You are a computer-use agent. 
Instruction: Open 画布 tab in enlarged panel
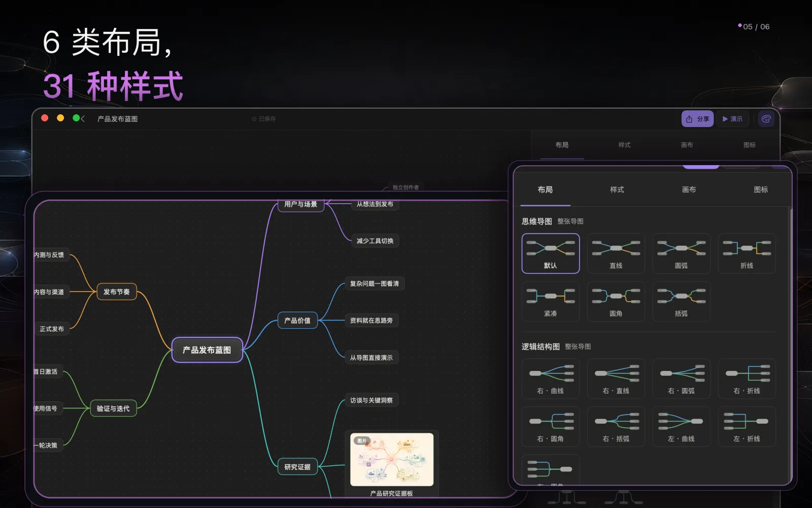click(x=689, y=189)
